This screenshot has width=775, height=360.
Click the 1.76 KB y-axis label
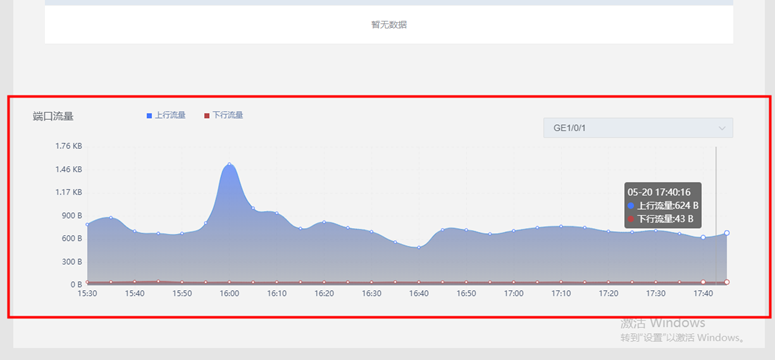[69, 146]
